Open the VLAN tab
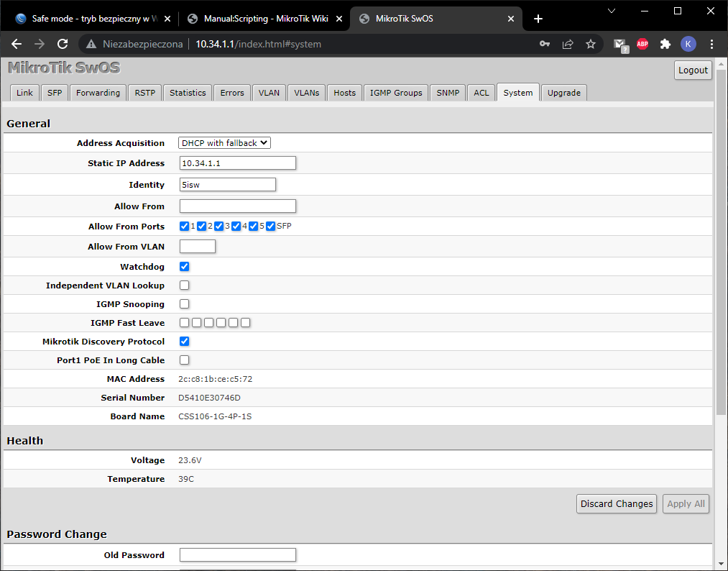728x571 pixels. (269, 93)
